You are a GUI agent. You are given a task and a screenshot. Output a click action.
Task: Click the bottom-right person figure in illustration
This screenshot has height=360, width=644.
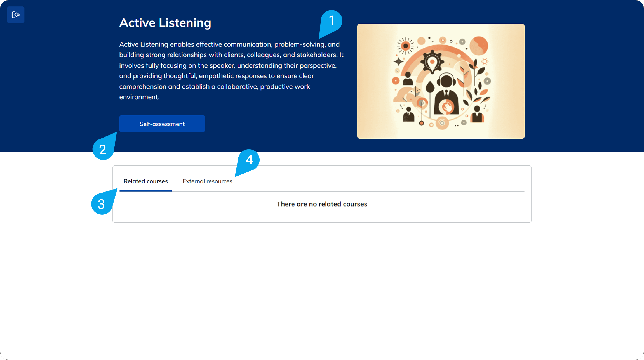click(477, 114)
